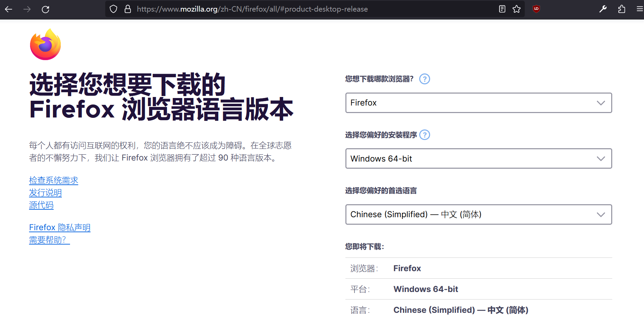Screen dimensions: 644x320
Task: Click the summary value Firefox beside 浏览器
Action: point(407,268)
